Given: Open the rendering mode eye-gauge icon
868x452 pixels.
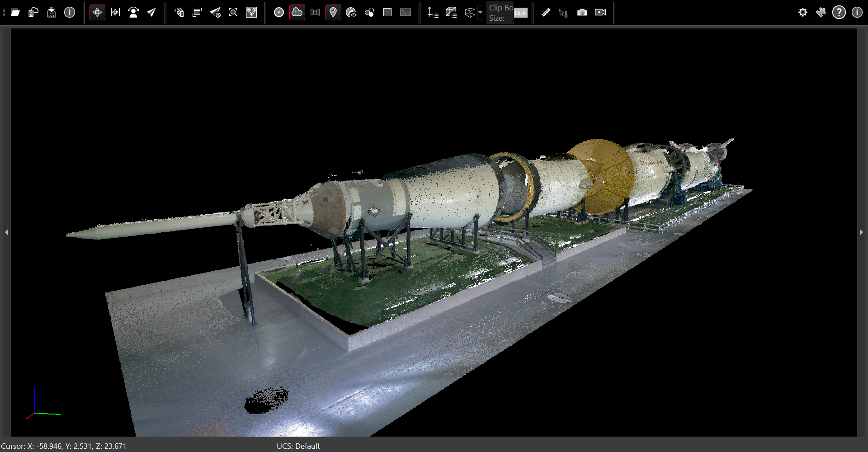Looking at the screenshot, I should point(351,12).
